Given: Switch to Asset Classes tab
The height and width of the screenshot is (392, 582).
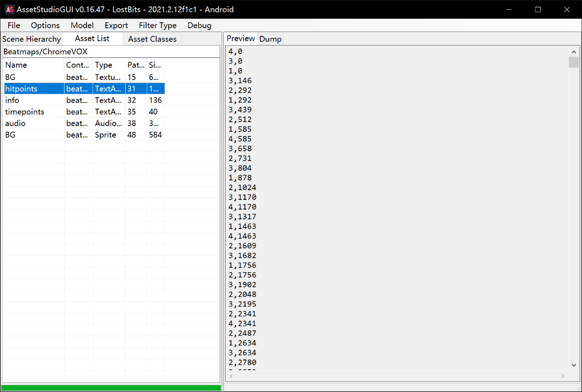Looking at the screenshot, I should [152, 39].
